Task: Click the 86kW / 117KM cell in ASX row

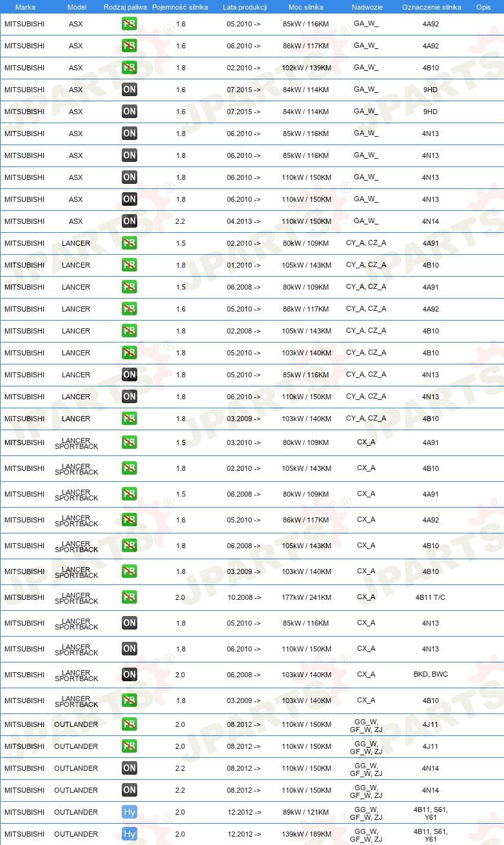Action: [x=306, y=46]
